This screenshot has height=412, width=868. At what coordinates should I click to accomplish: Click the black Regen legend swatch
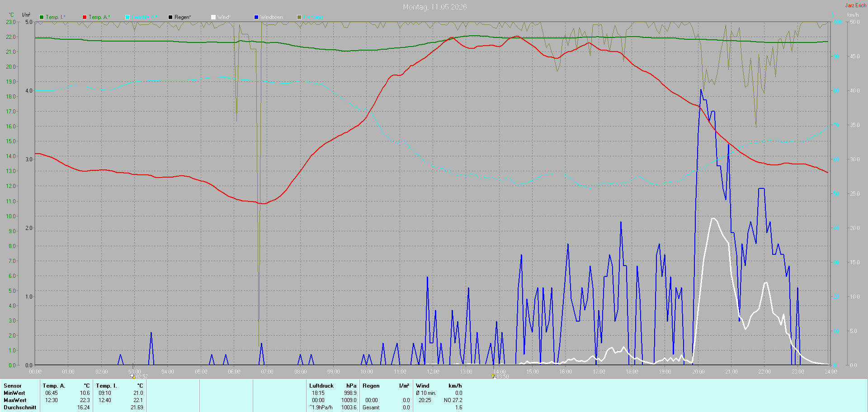[x=170, y=17]
